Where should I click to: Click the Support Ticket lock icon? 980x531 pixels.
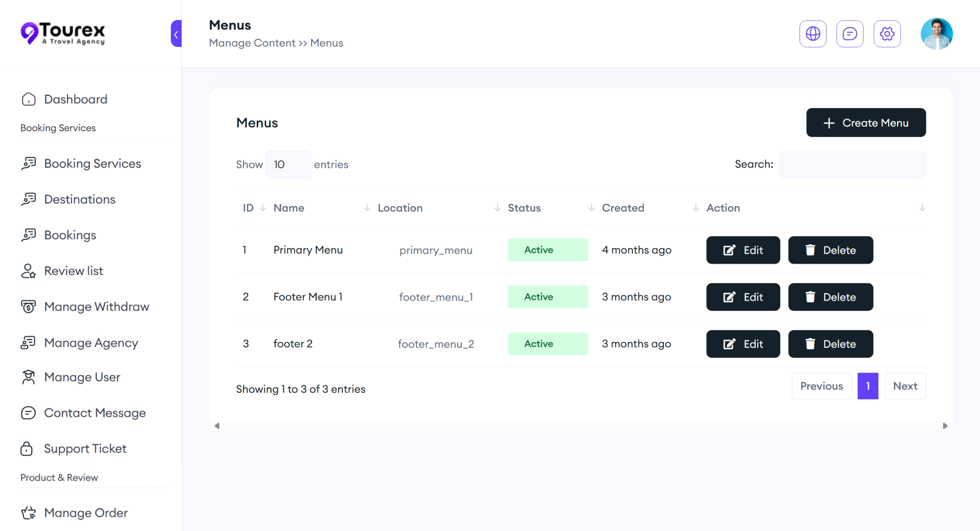pyautogui.click(x=27, y=449)
